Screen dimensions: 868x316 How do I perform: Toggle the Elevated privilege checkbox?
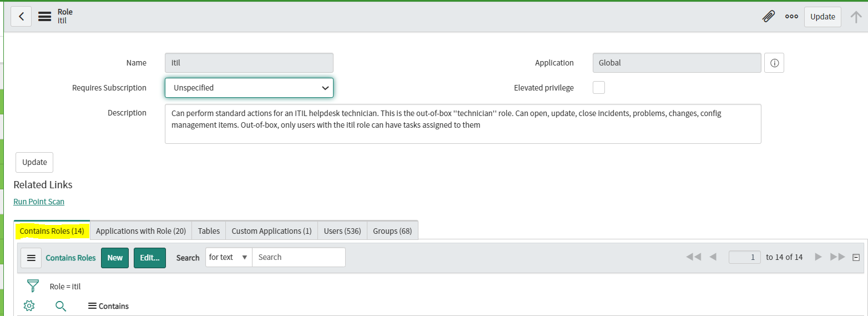click(x=599, y=88)
